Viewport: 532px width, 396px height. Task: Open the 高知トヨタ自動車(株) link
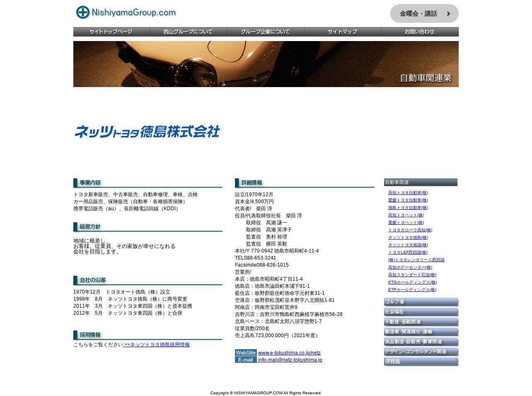click(x=408, y=193)
